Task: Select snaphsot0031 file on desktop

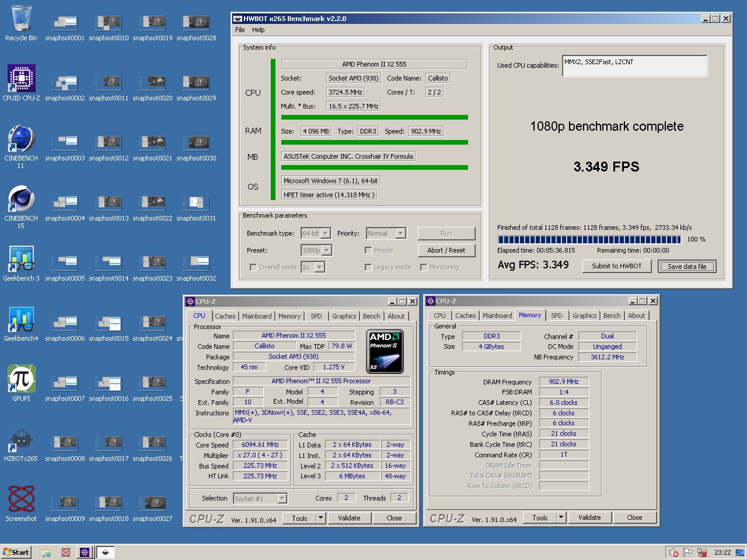Action: 196,208
